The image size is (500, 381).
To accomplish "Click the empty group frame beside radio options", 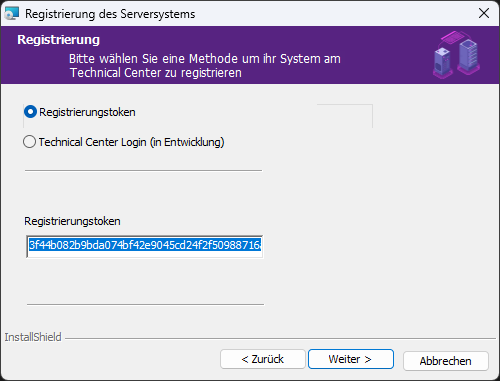I will pos(345,116).
